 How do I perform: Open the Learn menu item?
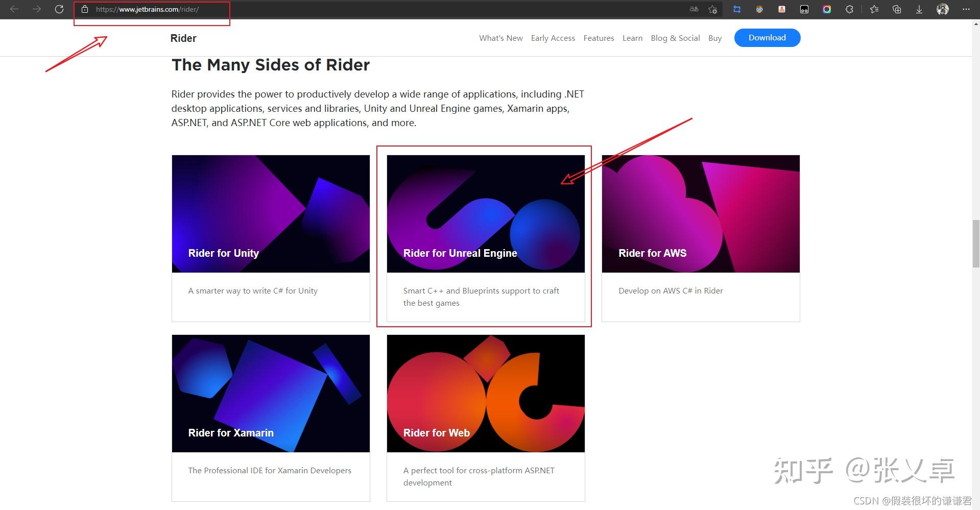coord(632,38)
